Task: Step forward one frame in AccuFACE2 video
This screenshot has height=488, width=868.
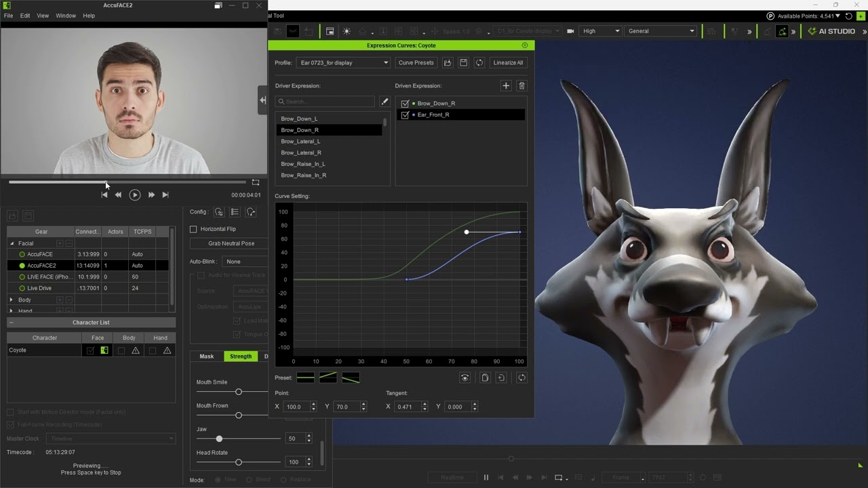Action: coord(151,195)
